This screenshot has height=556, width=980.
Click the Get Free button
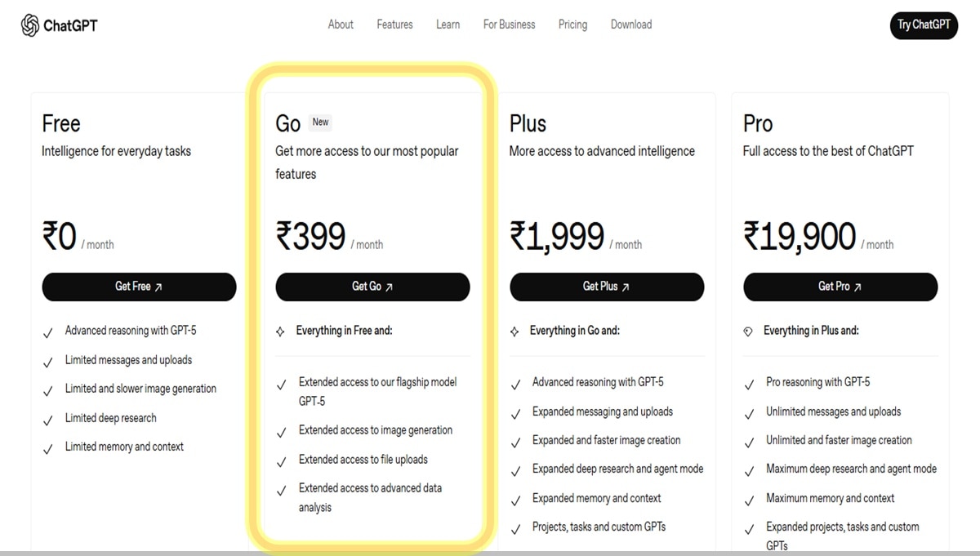pyautogui.click(x=139, y=287)
